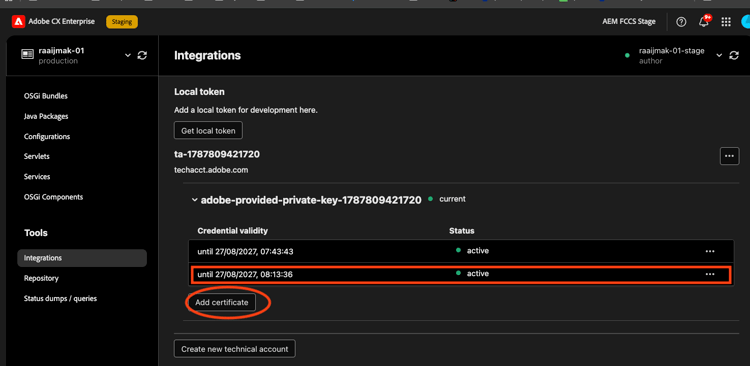Click the Integrations page heading
The width and height of the screenshot is (750, 366).
point(207,55)
